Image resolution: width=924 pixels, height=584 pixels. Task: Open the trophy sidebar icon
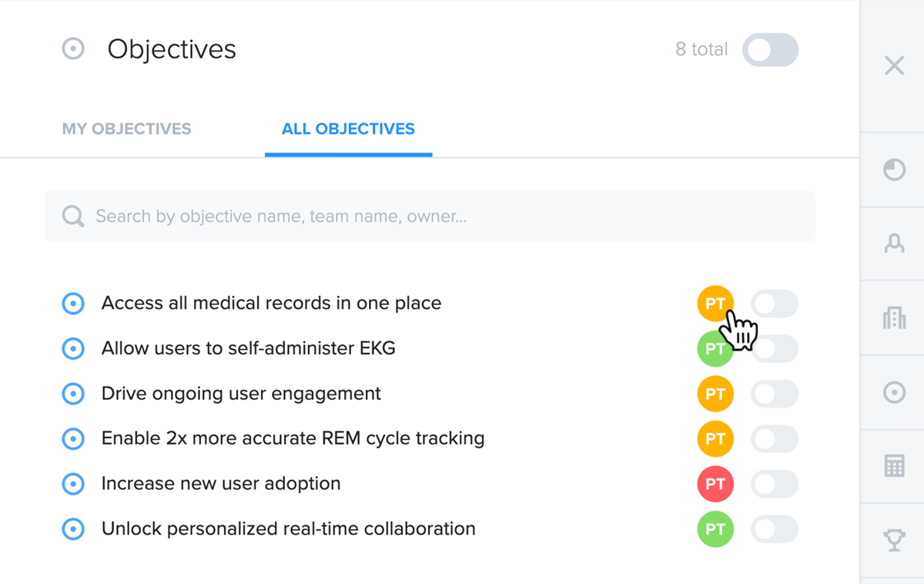coord(894,541)
